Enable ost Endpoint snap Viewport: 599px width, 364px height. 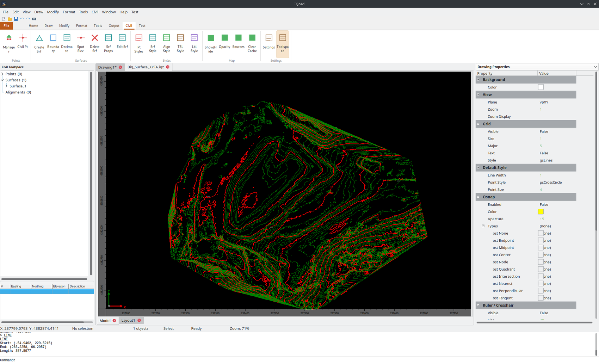click(541, 240)
